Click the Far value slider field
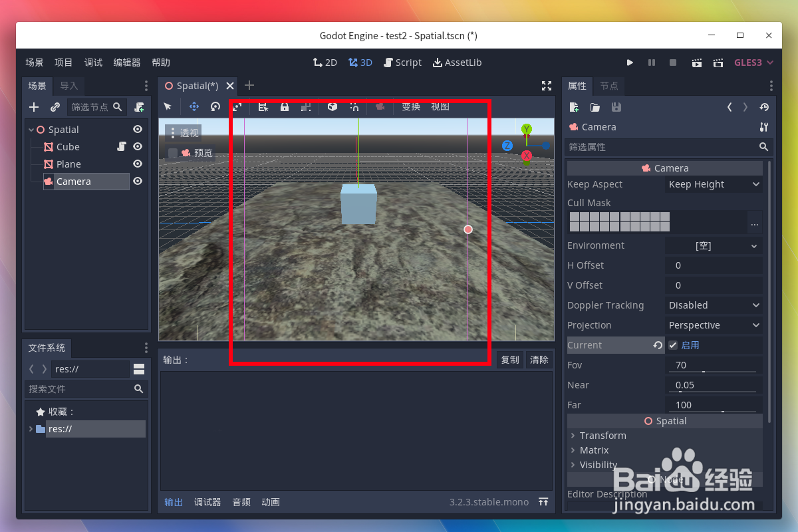The image size is (798, 532). point(714,405)
